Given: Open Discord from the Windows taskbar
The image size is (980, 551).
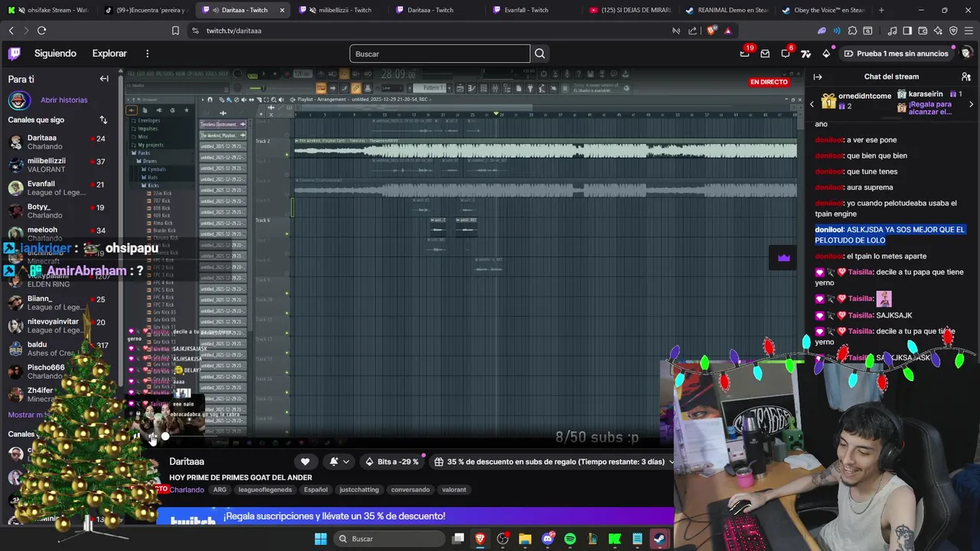Looking at the screenshot, I should click(x=547, y=539).
